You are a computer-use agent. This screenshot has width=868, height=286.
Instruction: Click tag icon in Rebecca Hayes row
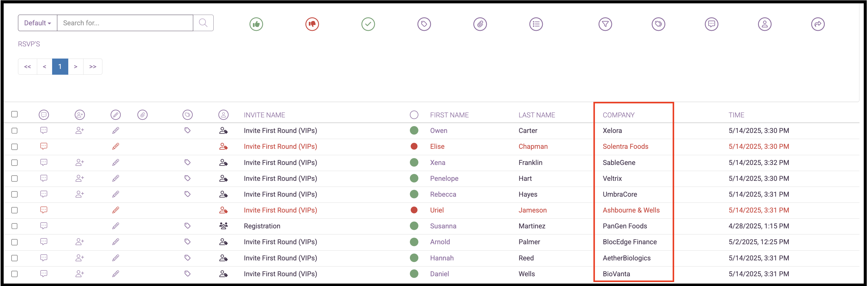187,194
